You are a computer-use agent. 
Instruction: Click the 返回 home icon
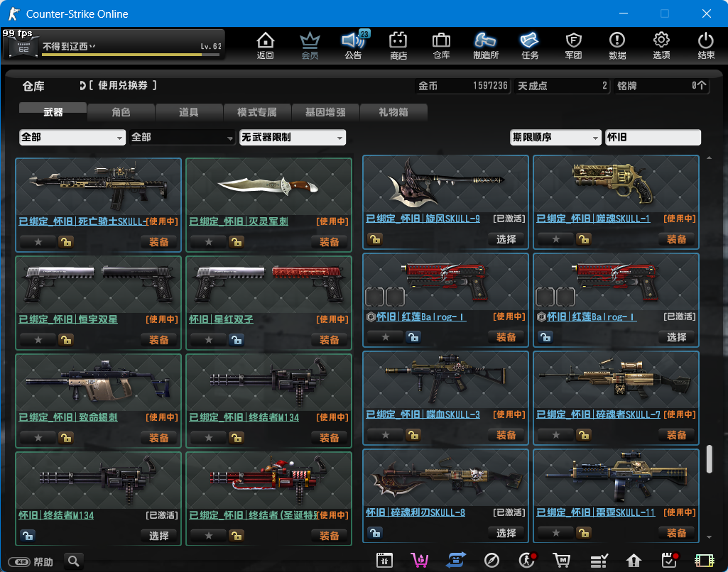tap(265, 45)
